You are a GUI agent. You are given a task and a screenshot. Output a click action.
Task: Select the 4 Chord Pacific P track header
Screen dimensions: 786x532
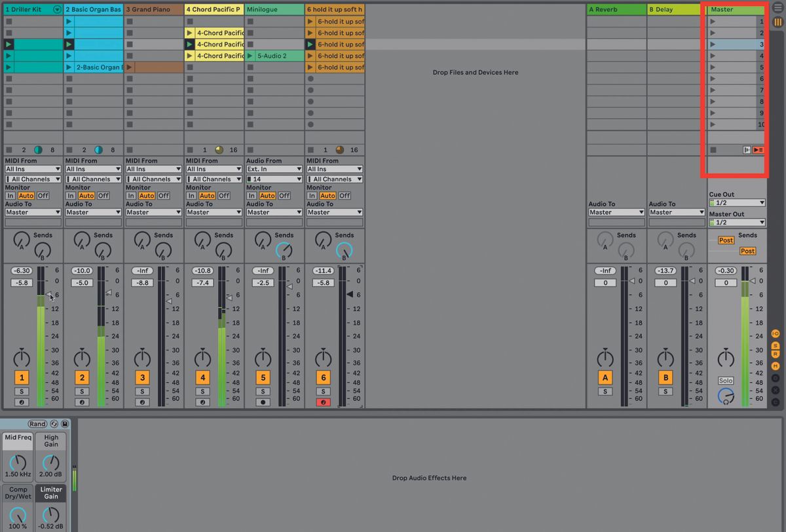coord(213,9)
